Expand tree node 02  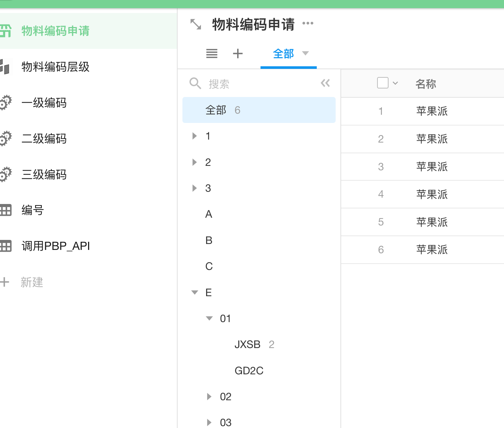coord(209,397)
